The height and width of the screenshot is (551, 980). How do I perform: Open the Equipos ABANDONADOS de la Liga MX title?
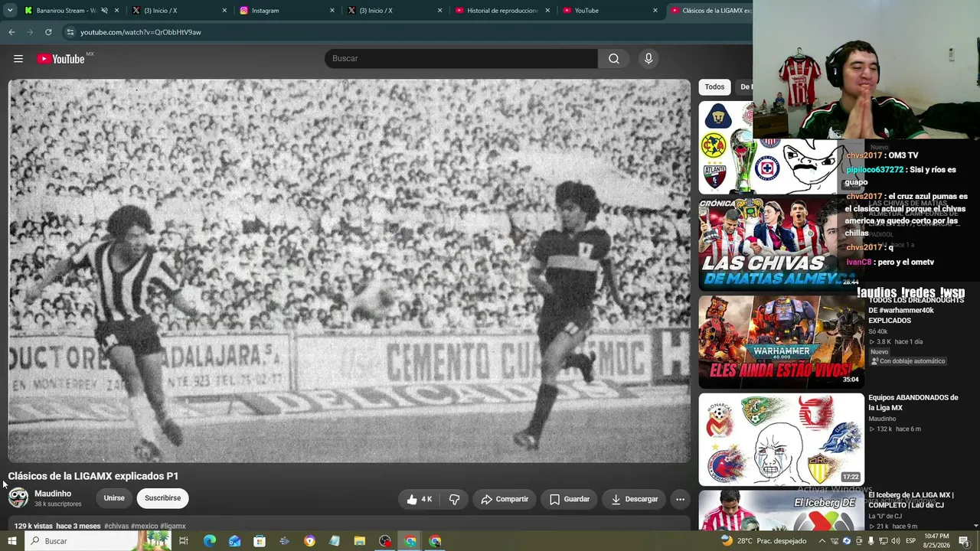913,403
